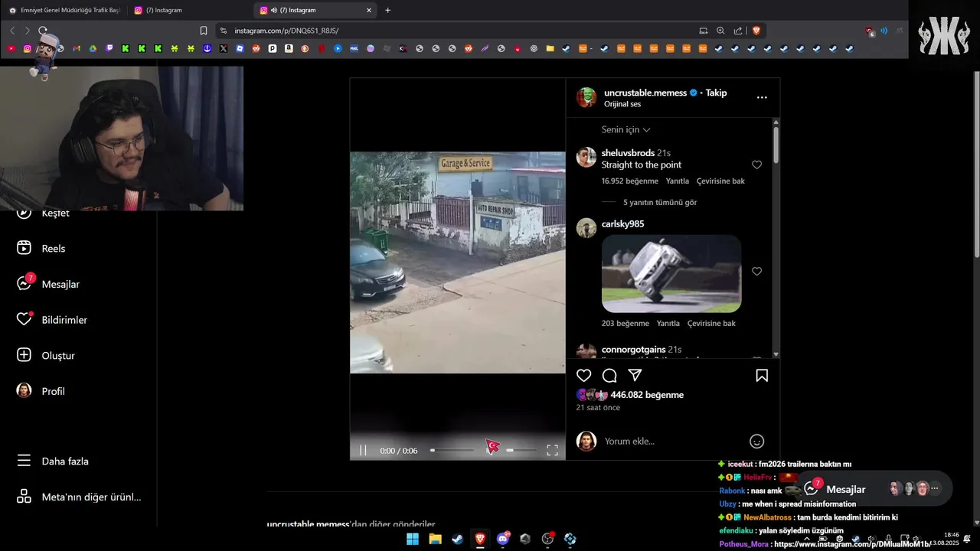The height and width of the screenshot is (551, 980).
Task: Open Meta'nın diğer ürünleri menu
Action: pos(79,497)
